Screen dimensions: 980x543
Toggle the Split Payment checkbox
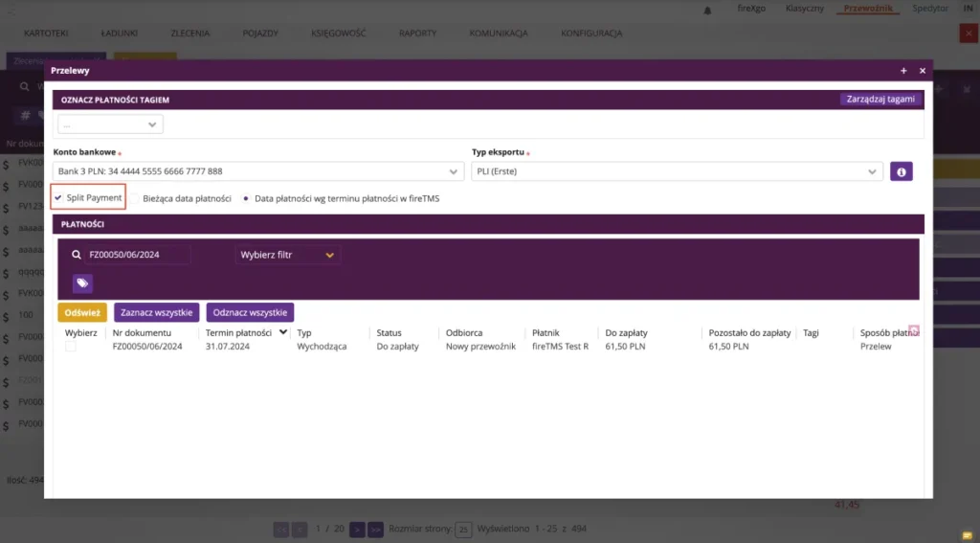[58, 197]
